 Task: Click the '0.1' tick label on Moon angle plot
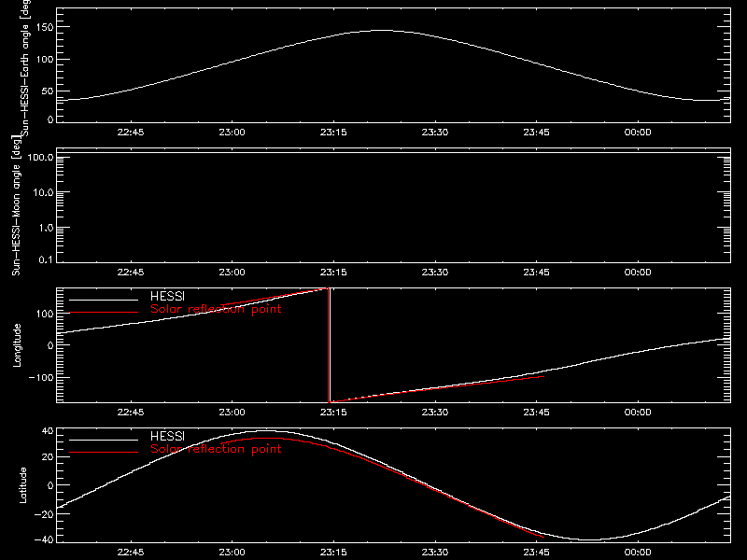click(x=46, y=259)
